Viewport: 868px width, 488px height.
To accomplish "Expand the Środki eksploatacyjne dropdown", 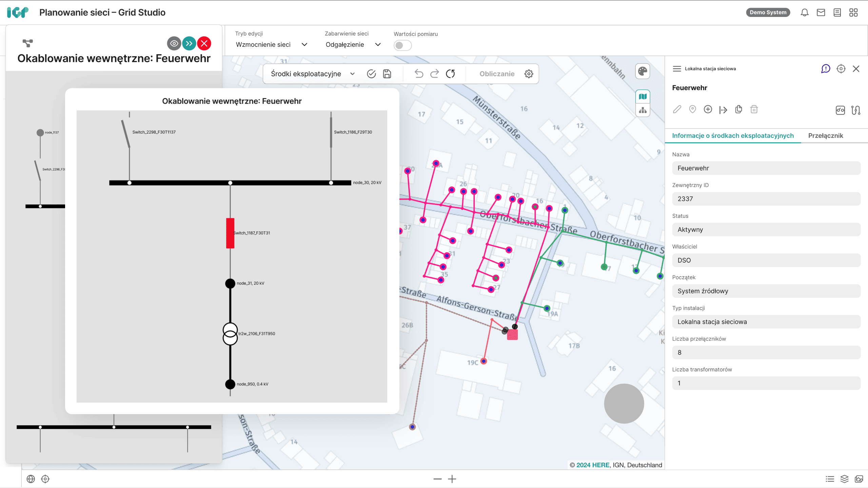I will coord(312,74).
